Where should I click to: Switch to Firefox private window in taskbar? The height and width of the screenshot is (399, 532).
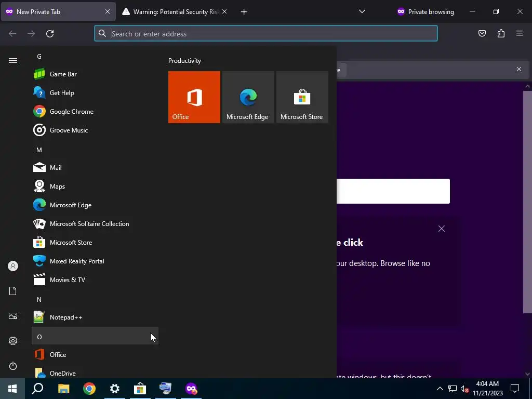[191, 389]
